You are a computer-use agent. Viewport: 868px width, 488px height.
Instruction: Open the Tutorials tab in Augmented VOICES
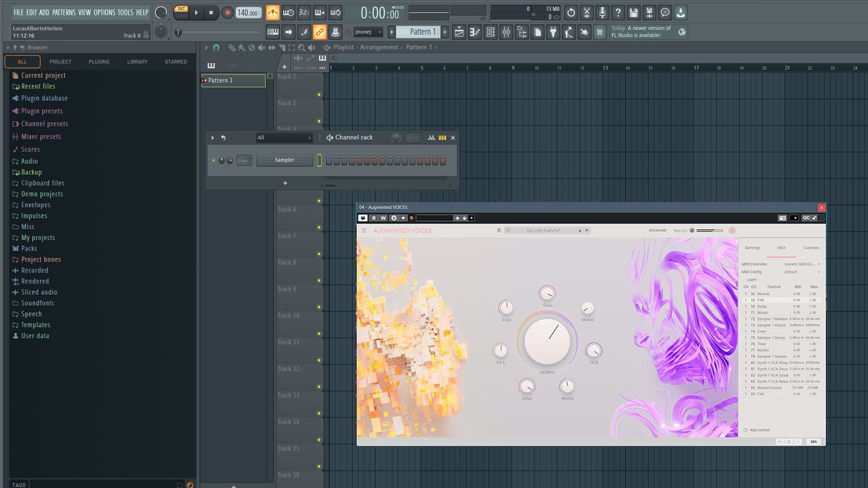point(811,248)
